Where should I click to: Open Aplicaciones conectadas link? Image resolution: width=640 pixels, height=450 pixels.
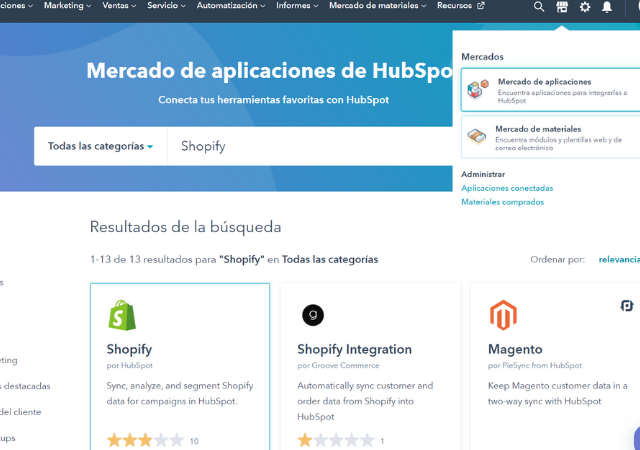point(507,188)
